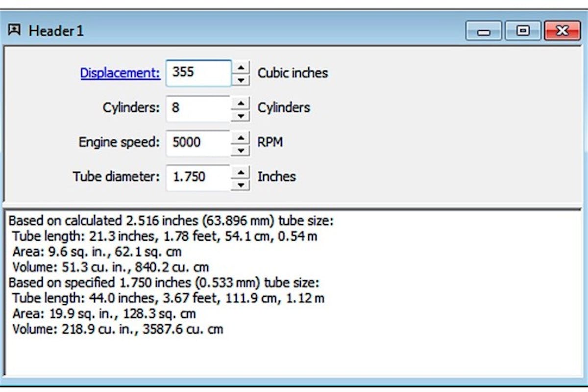588x392 pixels.
Task: Increase the Cylinders count with the up arrow
Action: coord(241,103)
